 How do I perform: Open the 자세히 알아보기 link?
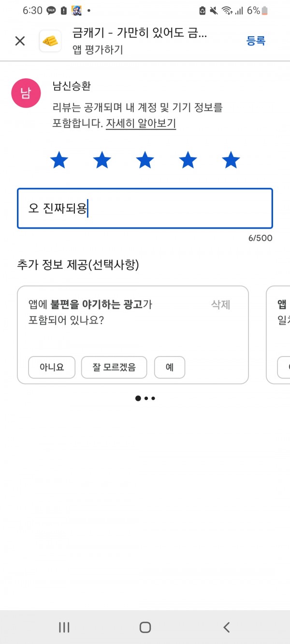click(x=141, y=124)
